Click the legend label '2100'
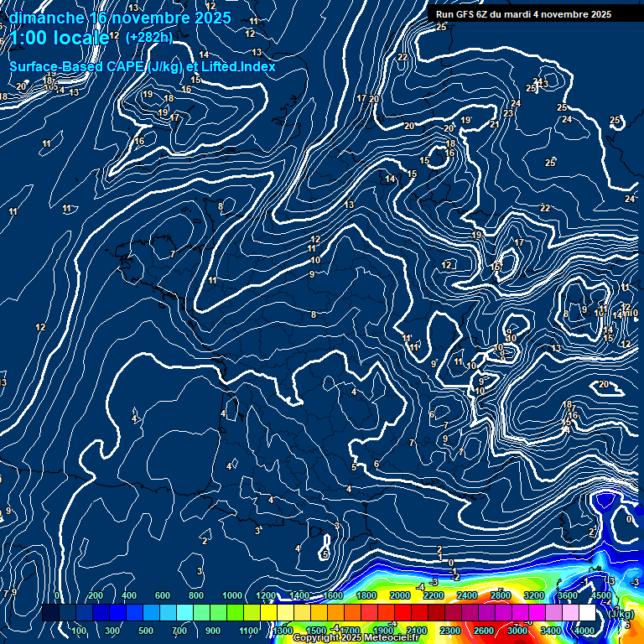Image resolution: width=644 pixels, height=644 pixels. (x=417, y=631)
